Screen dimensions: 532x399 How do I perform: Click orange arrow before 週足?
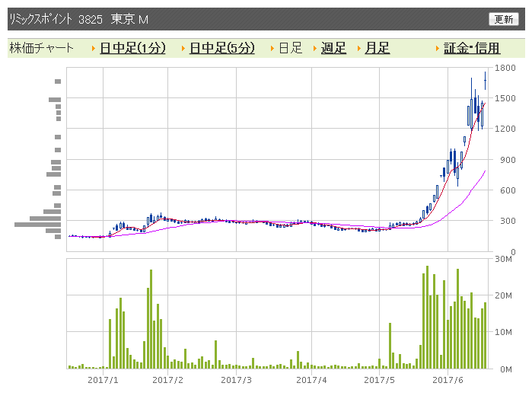[x=315, y=48]
